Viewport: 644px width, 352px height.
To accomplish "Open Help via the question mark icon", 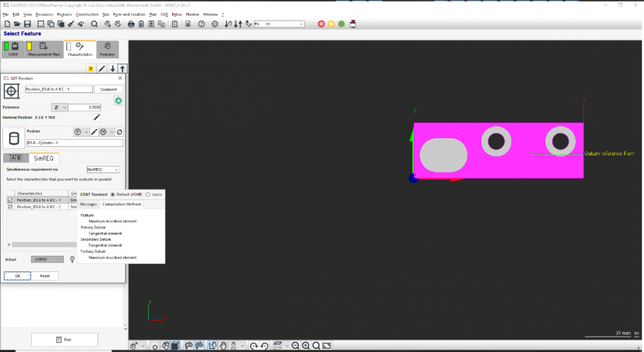I will [201, 24].
